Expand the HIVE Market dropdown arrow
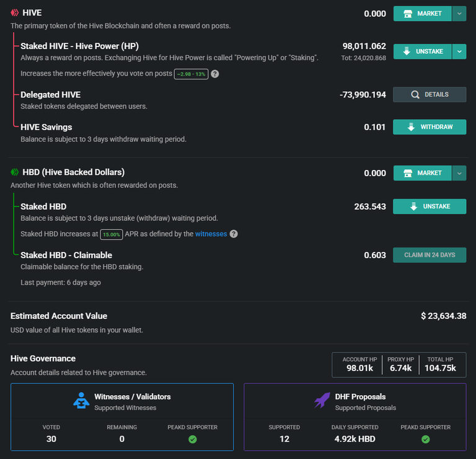The image size is (476, 459). coord(459,14)
